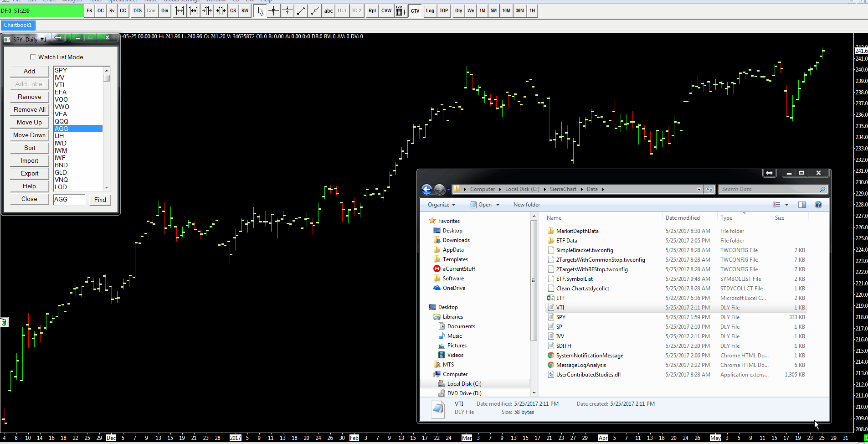Switch to the Chartbook1 tab
Viewport: 868px width, 444px height.
pos(18,25)
